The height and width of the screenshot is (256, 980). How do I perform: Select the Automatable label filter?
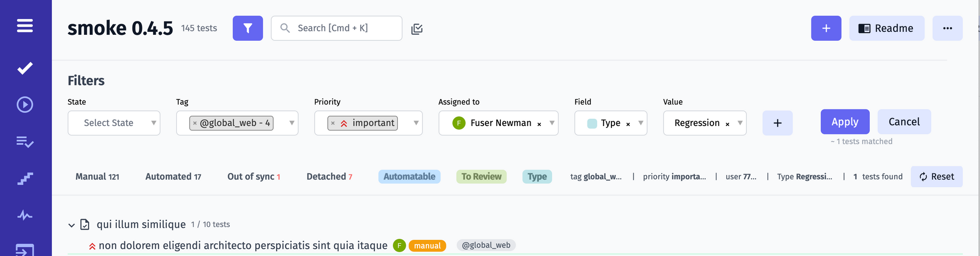coord(409,177)
